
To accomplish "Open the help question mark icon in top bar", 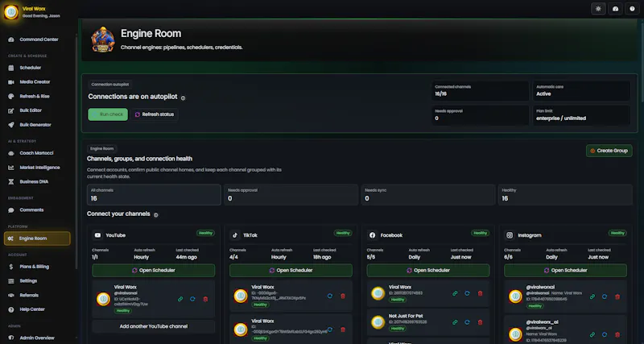I will [632, 9].
